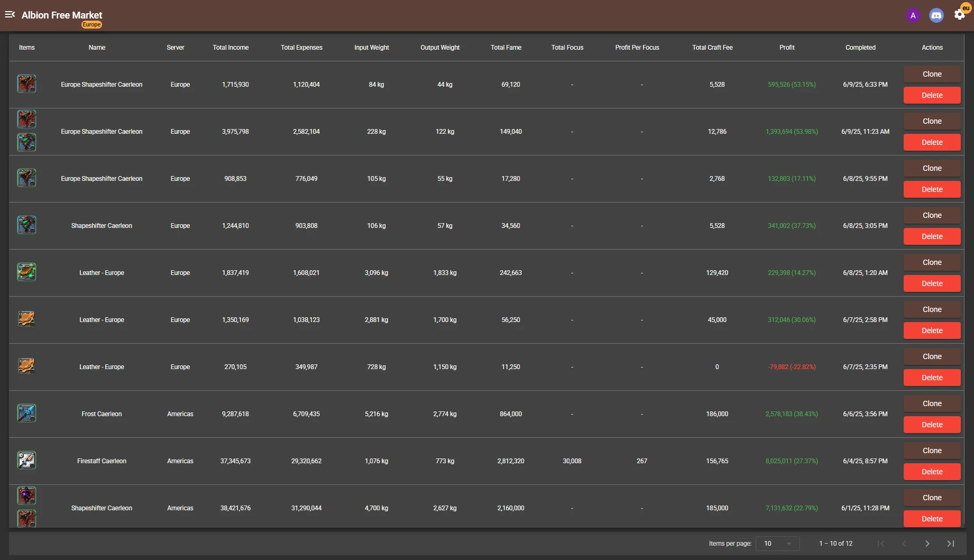Screen dimensions: 974x560
Task: Click the Firestaff Caerleon item icon
Action: click(26, 461)
